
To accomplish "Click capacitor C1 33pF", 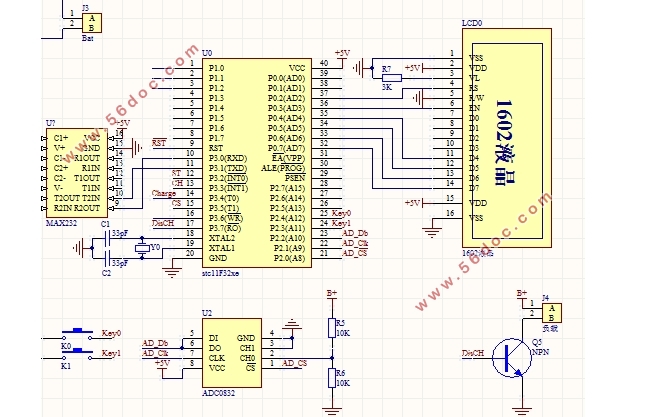I will 107,238.
